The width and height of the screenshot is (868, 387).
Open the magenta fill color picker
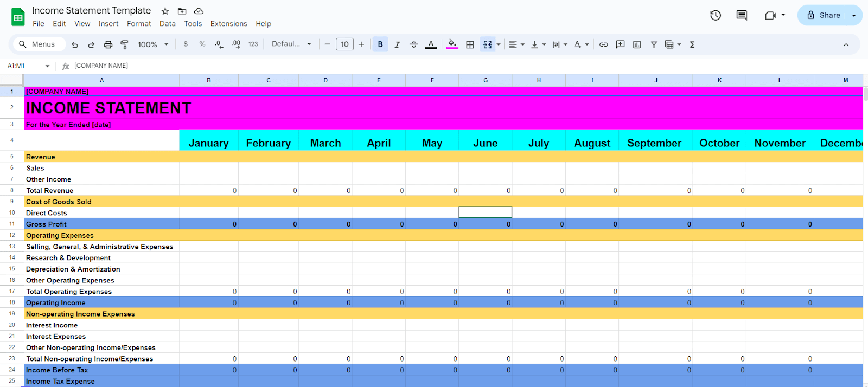coord(452,44)
